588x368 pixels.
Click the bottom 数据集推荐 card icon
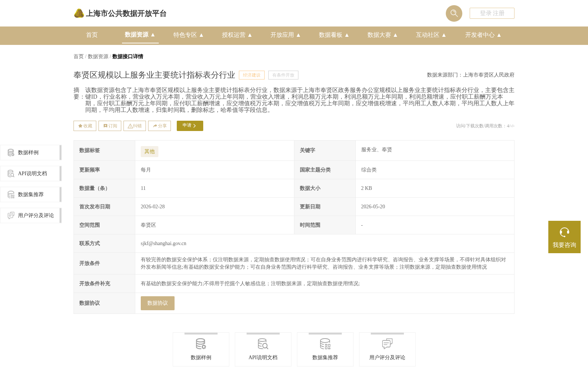click(x=325, y=344)
